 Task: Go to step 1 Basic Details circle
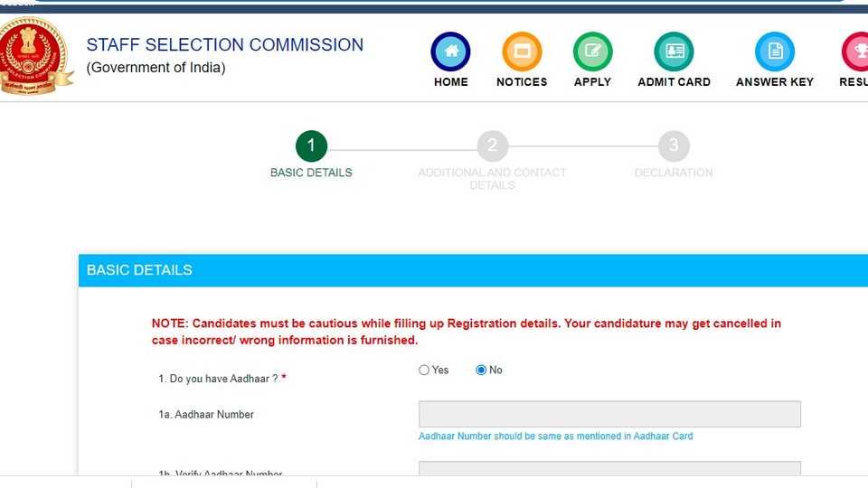click(x=311, y=146)
